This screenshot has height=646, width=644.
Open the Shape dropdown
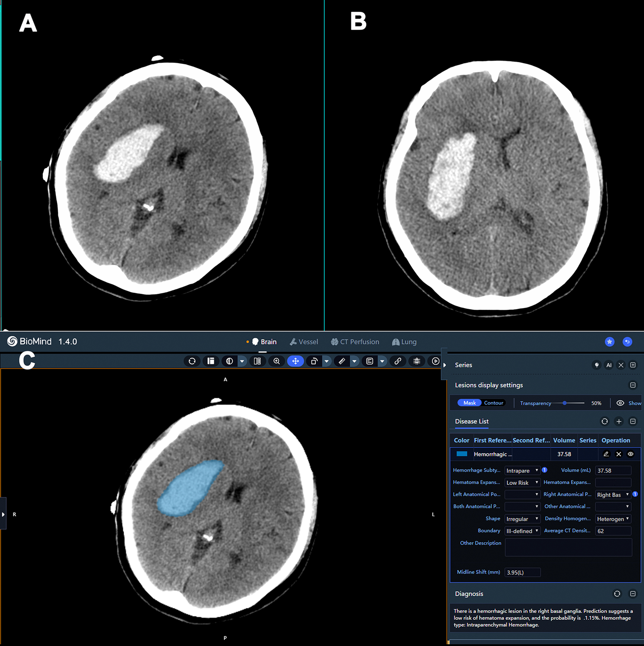point(522,519)
